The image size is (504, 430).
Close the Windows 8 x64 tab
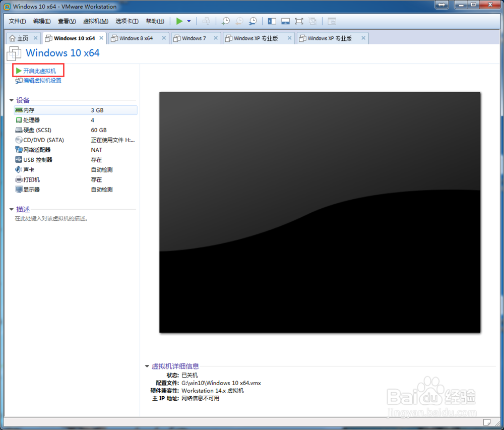pyautogui.click(x=164, y=38)
